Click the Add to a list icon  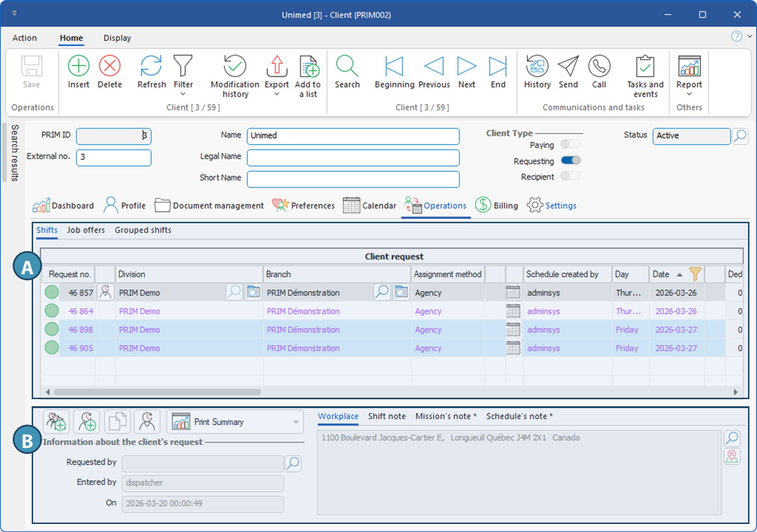pyautogui.click(x=308, y=66)
